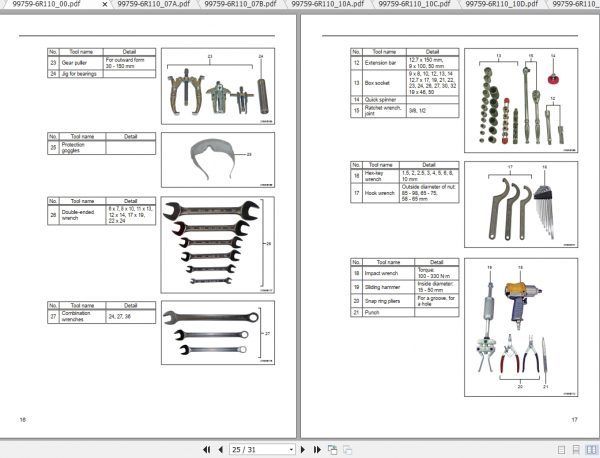
Task: Select the 'Hex-key wrench' table cell
Action: pos(380,176)
